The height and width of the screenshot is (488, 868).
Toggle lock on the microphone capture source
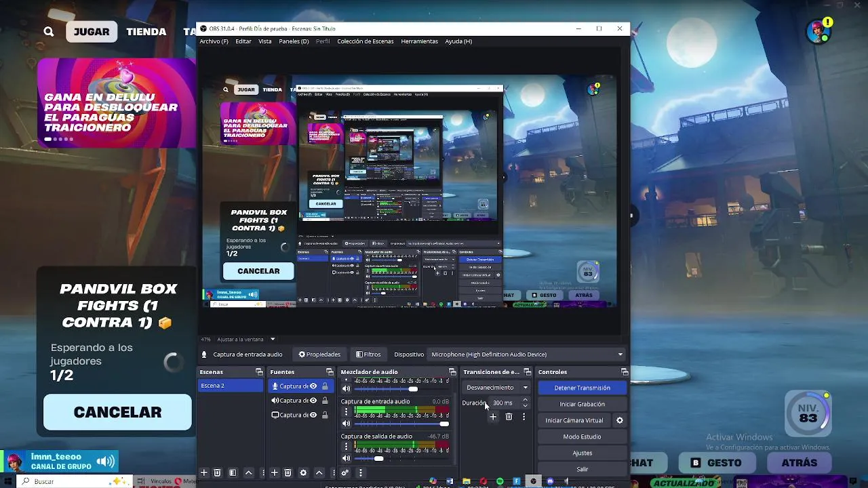click(325, 386)
